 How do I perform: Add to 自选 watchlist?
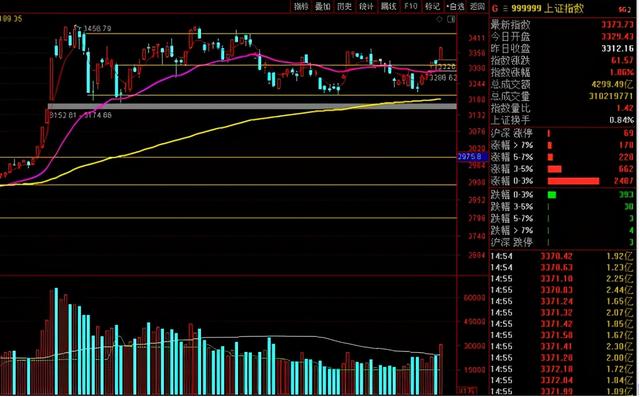click(x=455, y=6)
